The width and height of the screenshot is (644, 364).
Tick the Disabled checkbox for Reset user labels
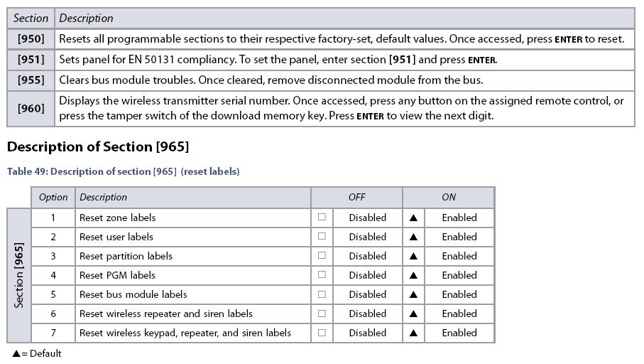tap(322, 236)
